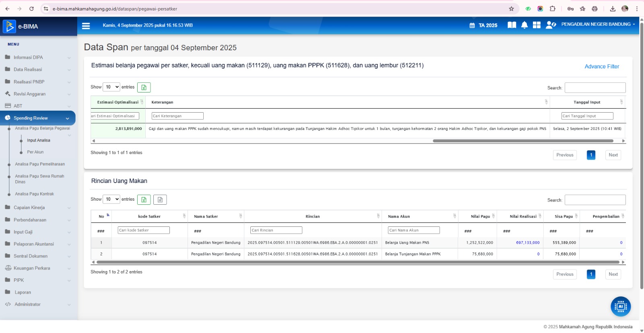Toggle the hamburger sidebar menu
Image resolution: width=644 pixels, height=333 pixels.
pyautogui.click(x=86, y=26)
